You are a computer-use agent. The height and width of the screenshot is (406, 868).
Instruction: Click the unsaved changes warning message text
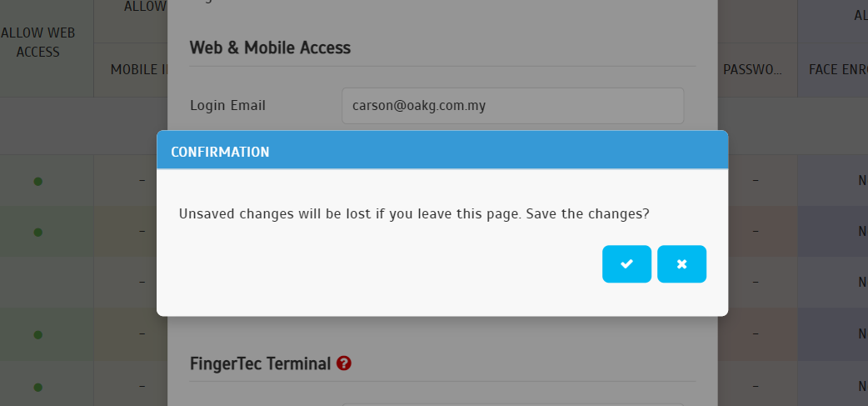pyautogui.click(x=413, y=213)
